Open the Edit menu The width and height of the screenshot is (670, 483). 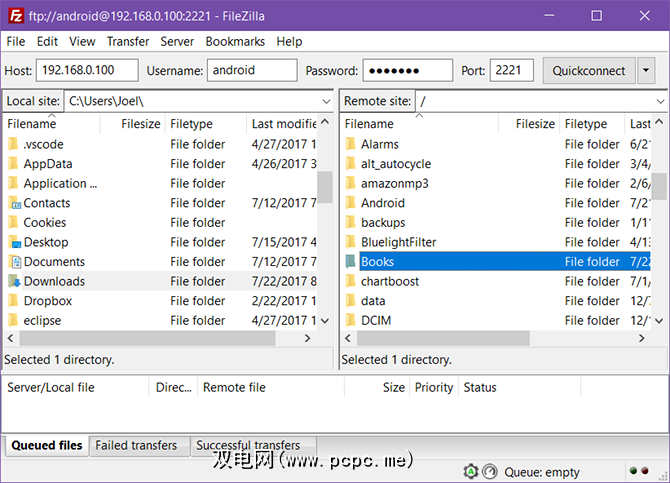pos(47,41)
